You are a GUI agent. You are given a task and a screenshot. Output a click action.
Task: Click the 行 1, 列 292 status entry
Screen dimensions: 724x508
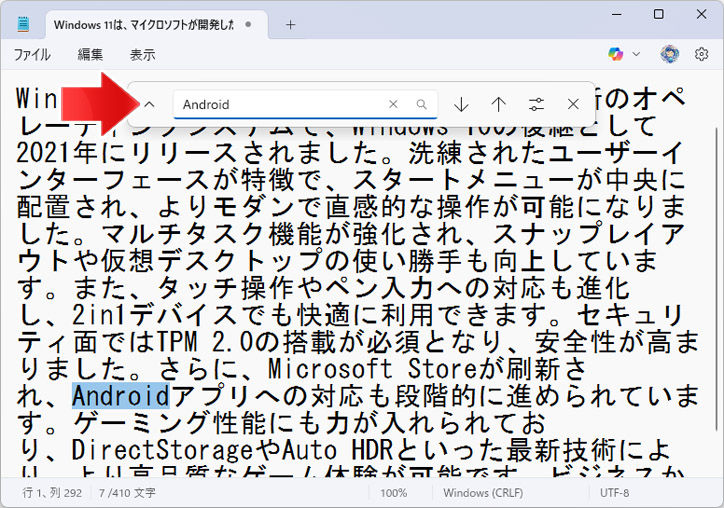52,493
